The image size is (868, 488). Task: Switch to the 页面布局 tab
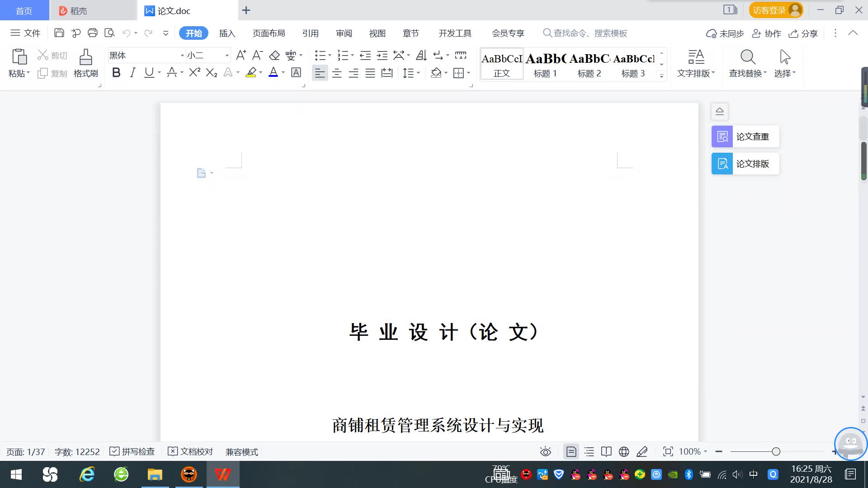(x=269, y=33)
